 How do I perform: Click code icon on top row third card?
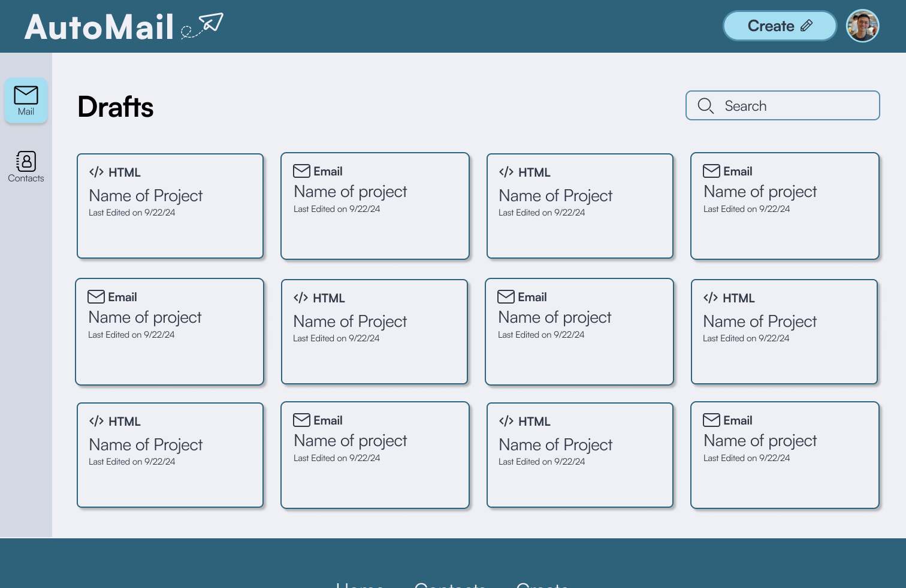(506, 172)
